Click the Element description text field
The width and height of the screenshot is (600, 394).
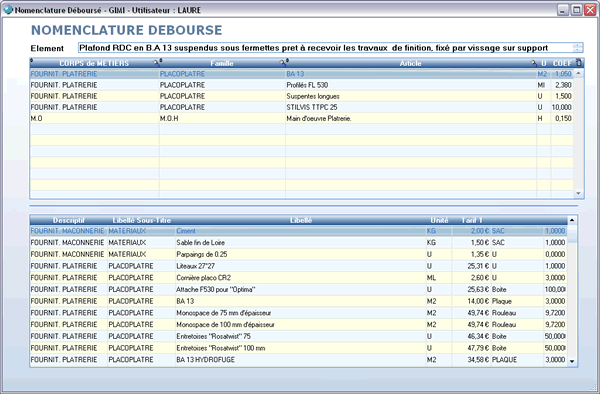tap(331, 48)
